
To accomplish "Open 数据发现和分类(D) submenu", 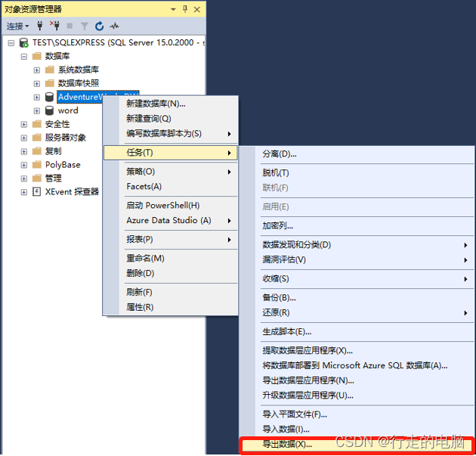I will (357, 245).
